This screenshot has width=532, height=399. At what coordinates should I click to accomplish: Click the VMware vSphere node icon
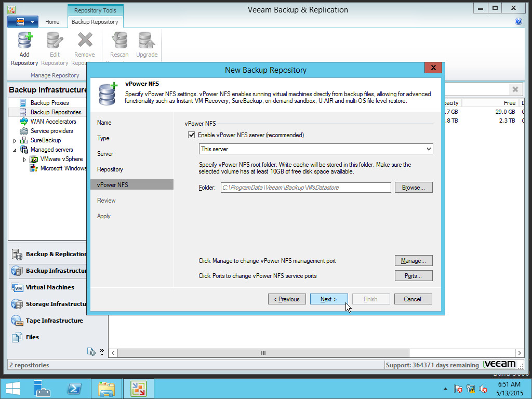tap(34, 159)
